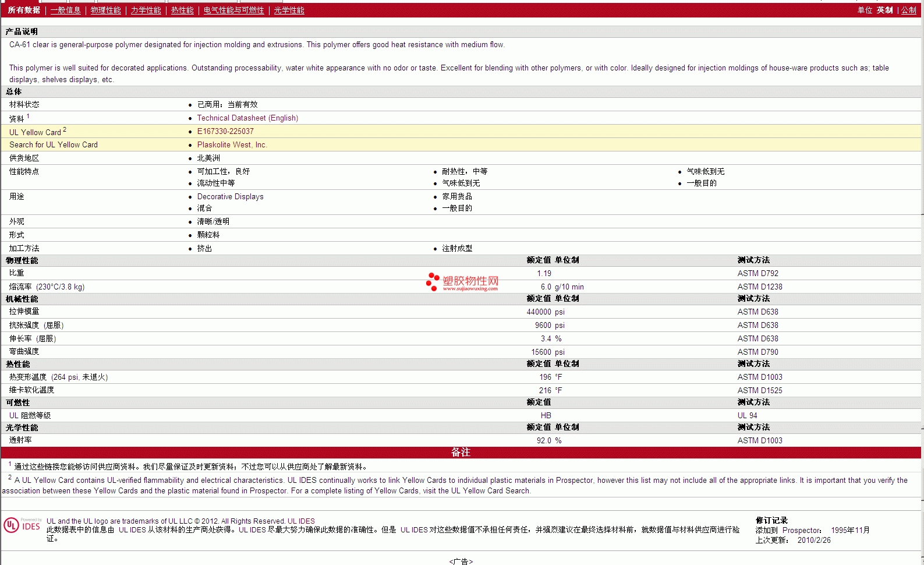
Task: Switch units to 公制
Action: [x=909, y=10]
